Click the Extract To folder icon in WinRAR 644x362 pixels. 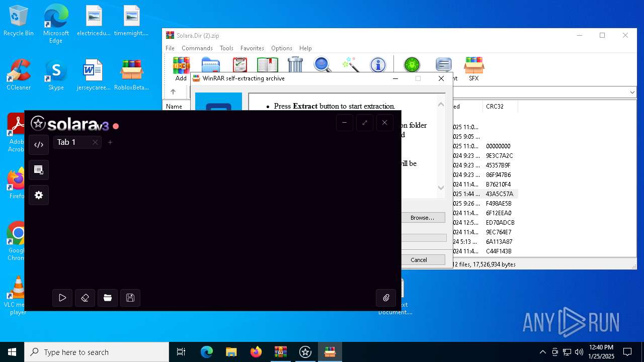tap(211, 66)
